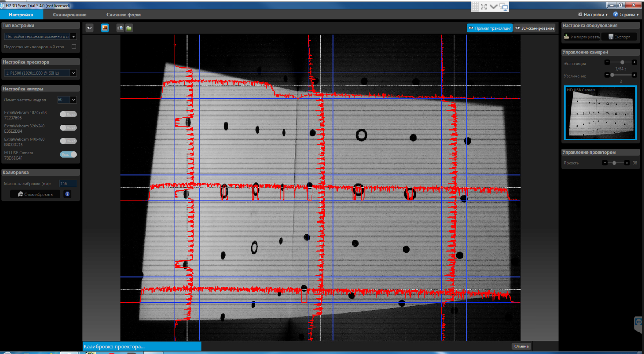Click the plus icon for Яркость

coord(627,163)
